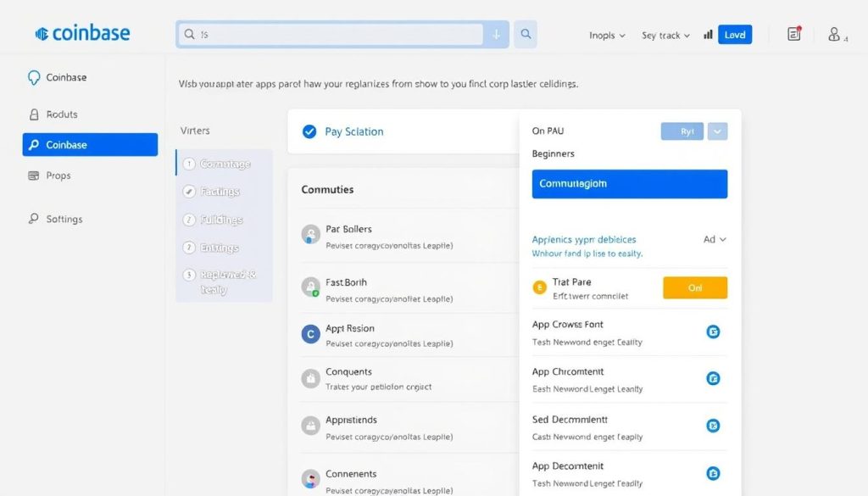Viewport: 868px width, 496px height.
Task: Open the Roduts sidebar item
Action: point(53,114)
